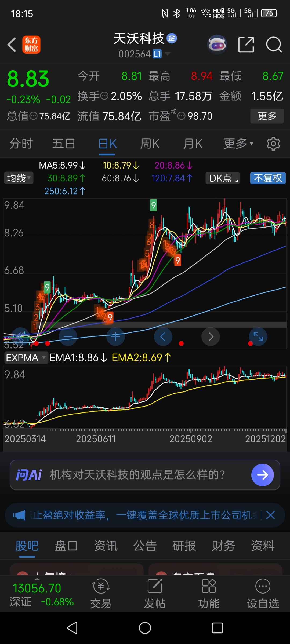The image size is (290, 644).
Task: Open the 盘口 tab
Action: [x=66, y=546]
